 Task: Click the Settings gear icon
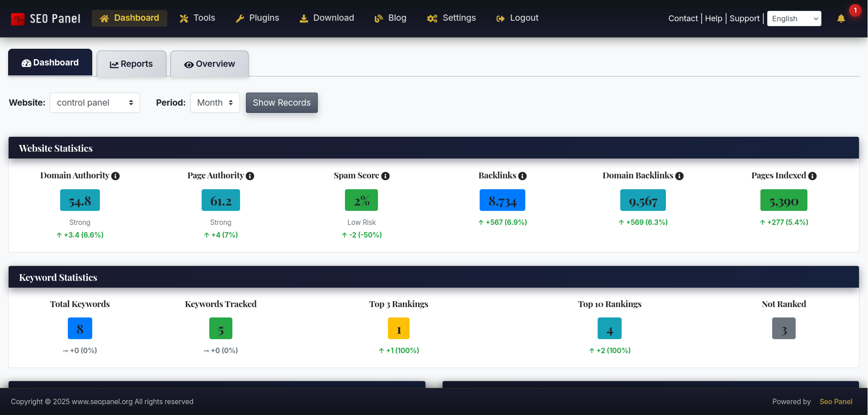pos(431,18)
